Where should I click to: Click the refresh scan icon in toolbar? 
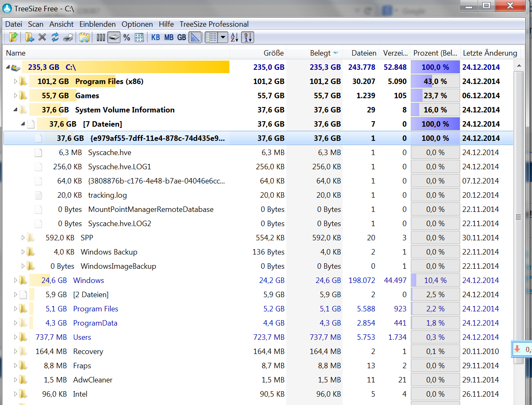click(55, 37)
